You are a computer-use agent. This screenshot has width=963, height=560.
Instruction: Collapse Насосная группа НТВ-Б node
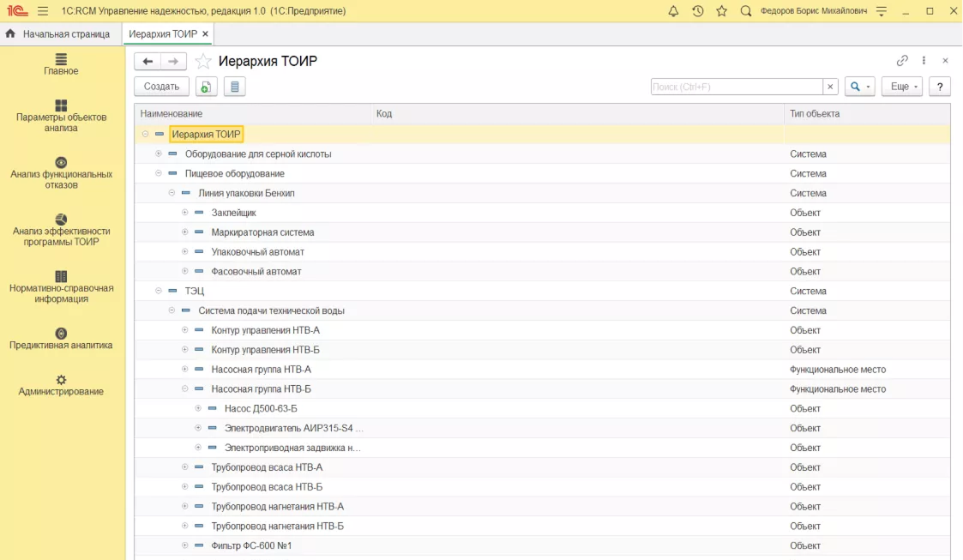click(185, 388)
